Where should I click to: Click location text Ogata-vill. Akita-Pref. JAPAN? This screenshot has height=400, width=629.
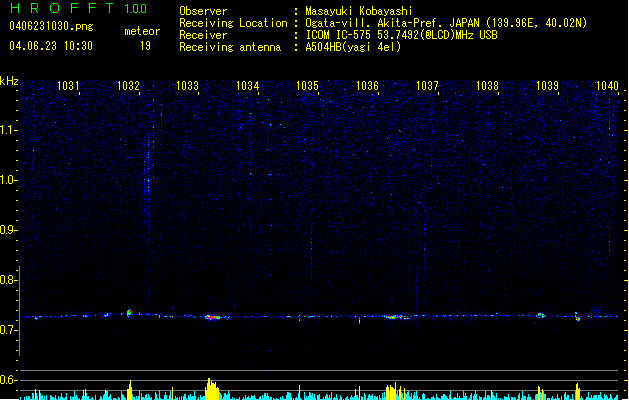tap(392, 23)
